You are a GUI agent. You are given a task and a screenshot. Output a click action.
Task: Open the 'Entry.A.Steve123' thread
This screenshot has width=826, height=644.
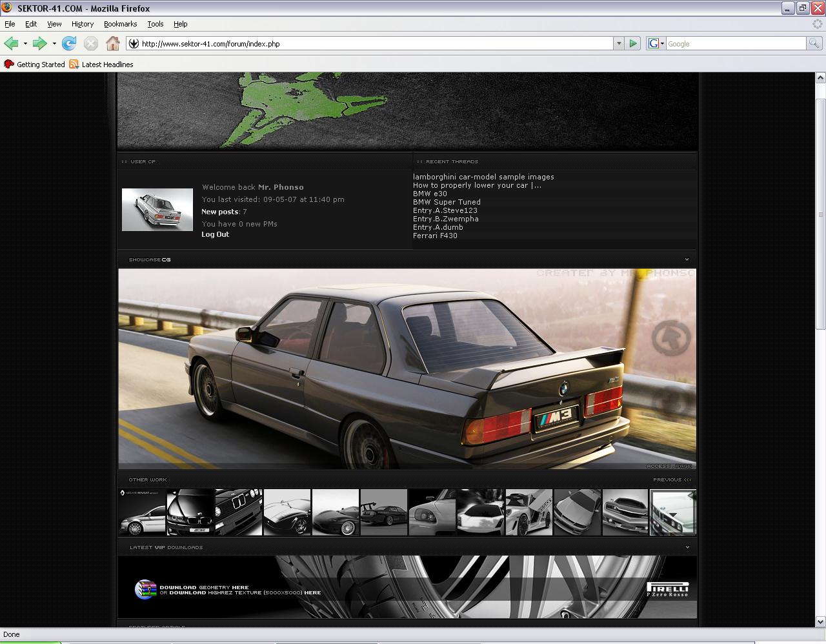(x=445, y=210)
